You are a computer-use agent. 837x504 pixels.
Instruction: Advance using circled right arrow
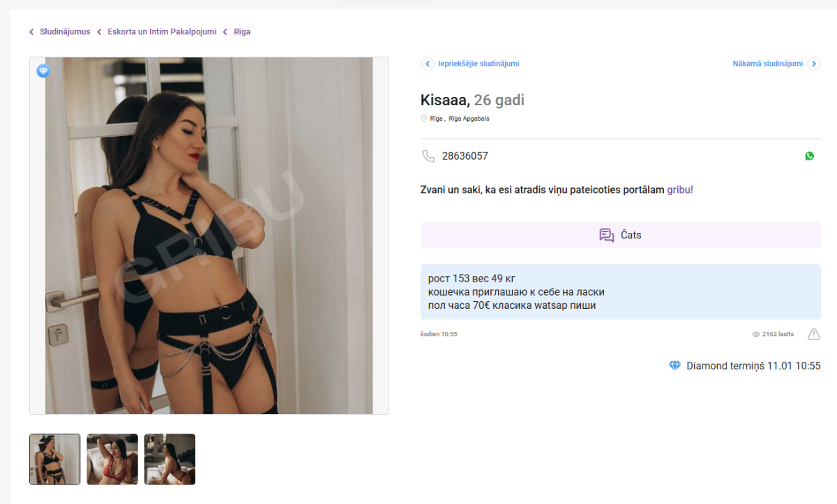click(813, 63)
